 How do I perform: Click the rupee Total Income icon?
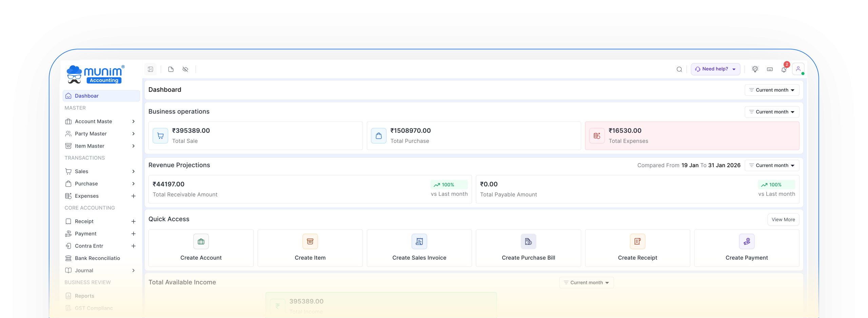[277, 306]
